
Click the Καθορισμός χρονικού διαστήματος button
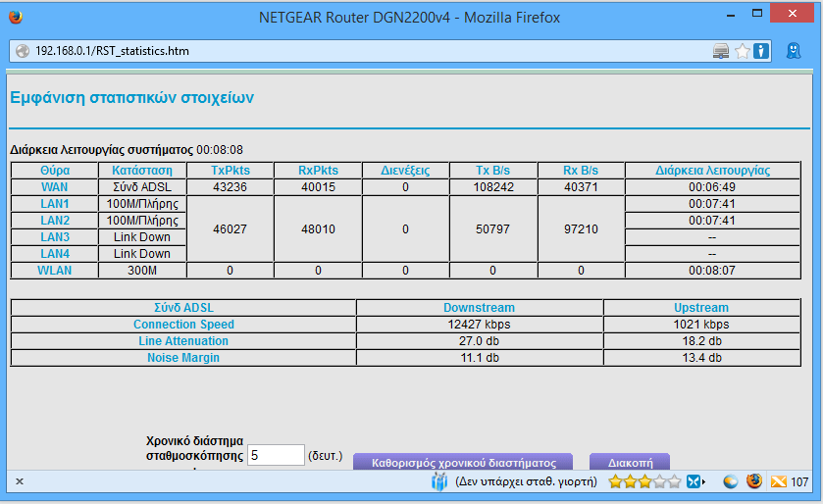point(463,462)
